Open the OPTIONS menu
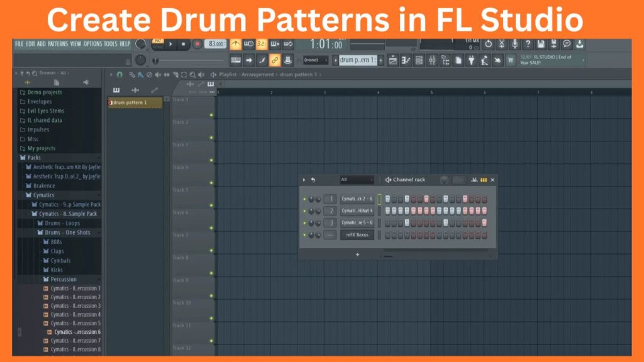The width and height of the screenshot is (644, 362). tap(93, 44)
